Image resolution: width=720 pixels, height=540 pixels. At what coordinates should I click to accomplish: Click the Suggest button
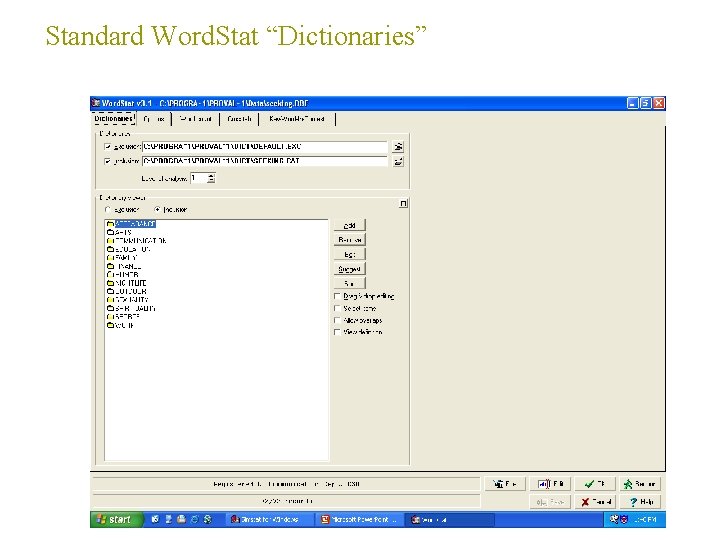point(349,269)
